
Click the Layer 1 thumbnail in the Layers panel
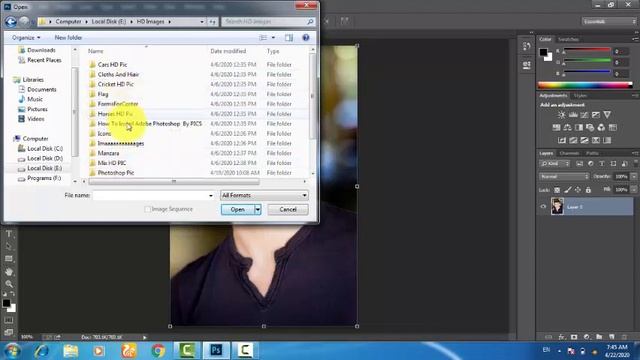(x=557, y=207)
